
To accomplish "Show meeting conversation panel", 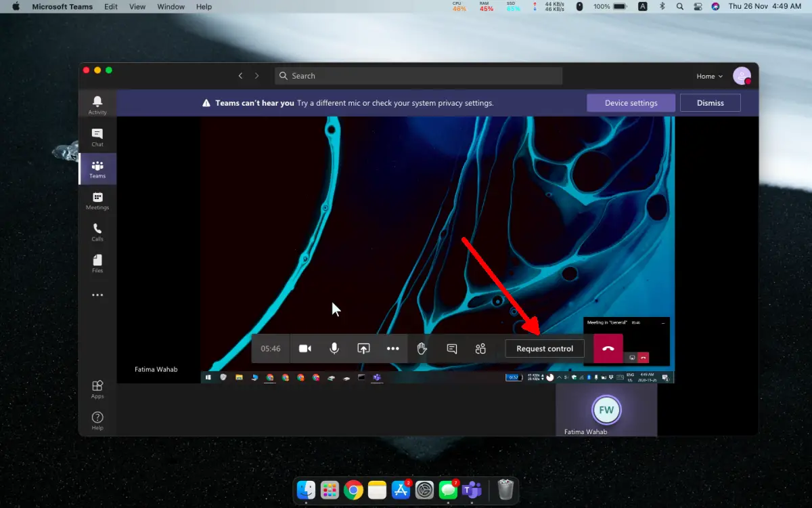I will [x=451, y=349].
